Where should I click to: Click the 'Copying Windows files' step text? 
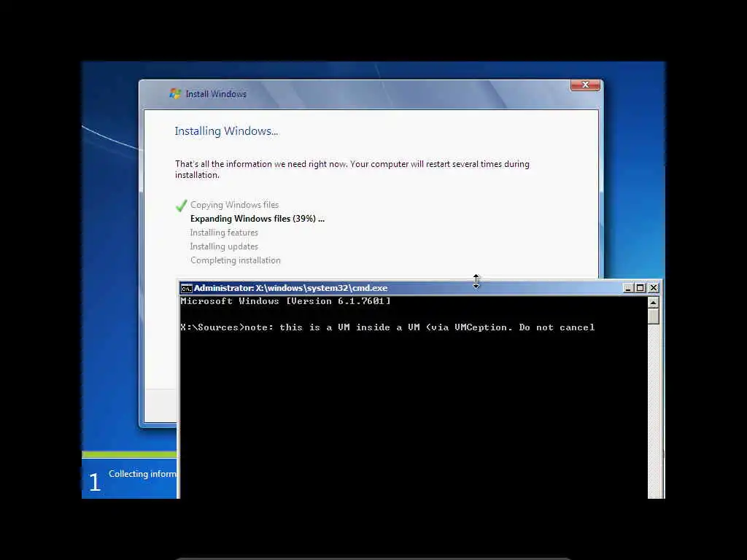(234, 205)
